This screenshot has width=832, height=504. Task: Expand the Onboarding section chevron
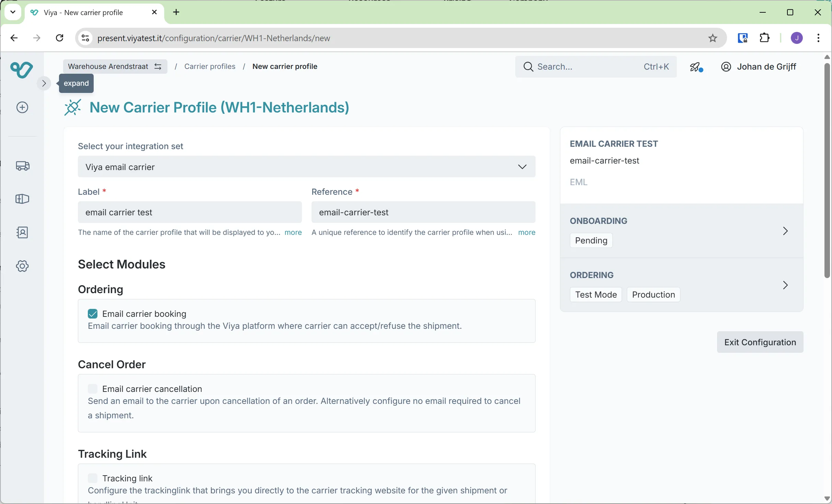[785, 231]
